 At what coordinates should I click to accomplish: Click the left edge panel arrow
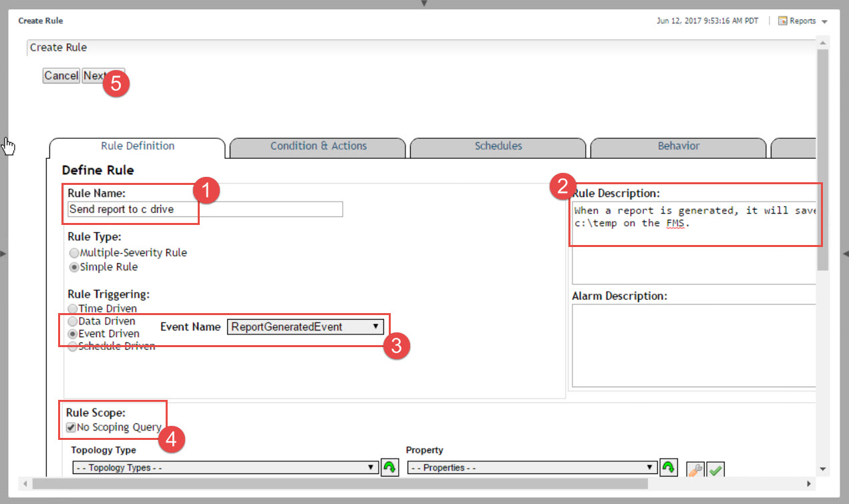tap(3, 254)
